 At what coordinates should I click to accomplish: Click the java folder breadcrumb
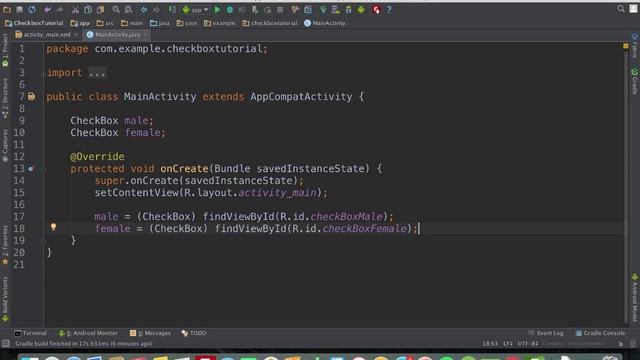point(160,23)
